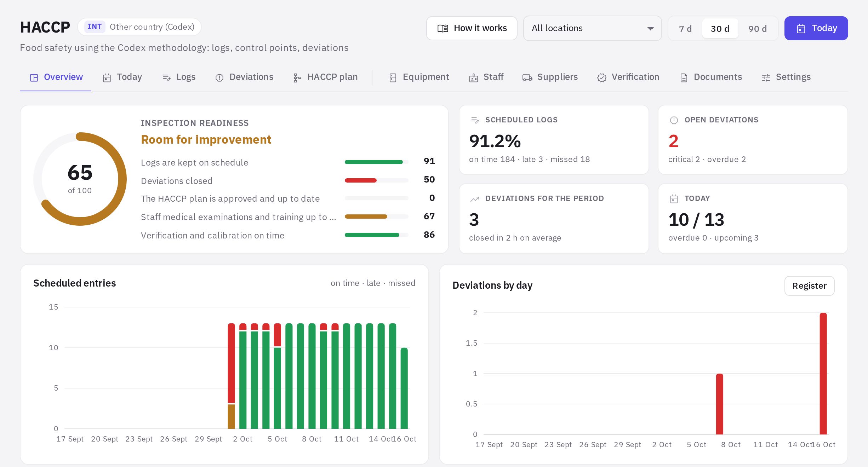Switch to the Deviations tab
Image resolution: width=868 pixels, height=467 pixels.
tap(244, 77)
